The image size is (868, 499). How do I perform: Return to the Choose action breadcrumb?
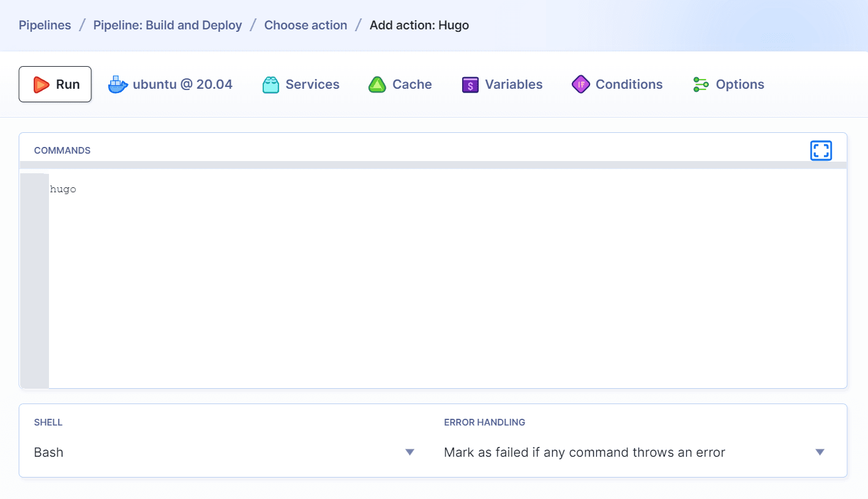click(x=305, y=25)
